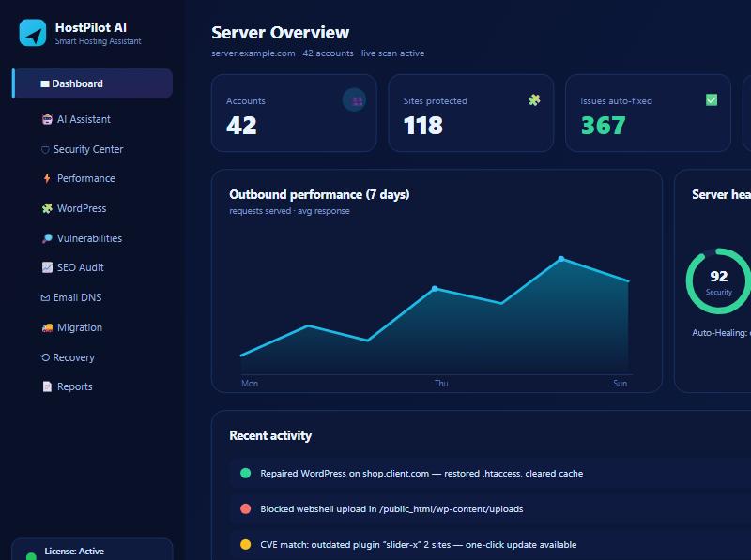Click the WordPress puzzle-piece icon in sidebar
751x560 pixels.
coord(47,208)
